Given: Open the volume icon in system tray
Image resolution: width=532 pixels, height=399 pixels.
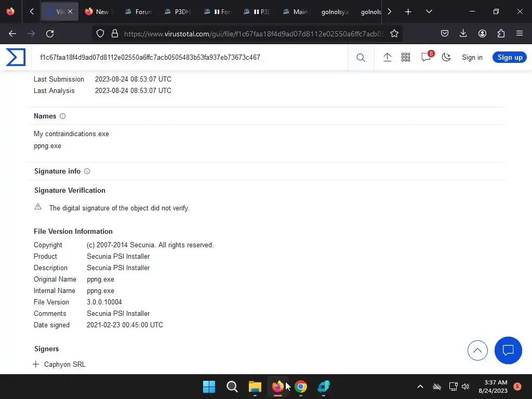Looking at the screenshot, I should (465, 387).
